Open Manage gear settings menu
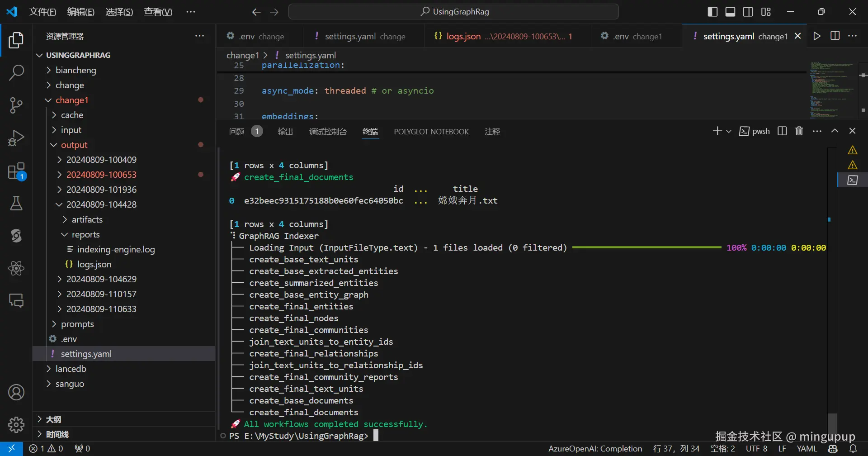The height and width of the screenshot is (456, 868). pyautogui.click(x=16, y=424)
